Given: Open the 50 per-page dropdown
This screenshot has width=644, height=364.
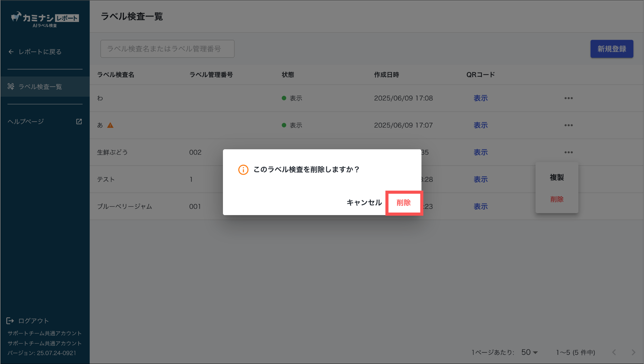Looking at the screenshot, I should 530,352.
